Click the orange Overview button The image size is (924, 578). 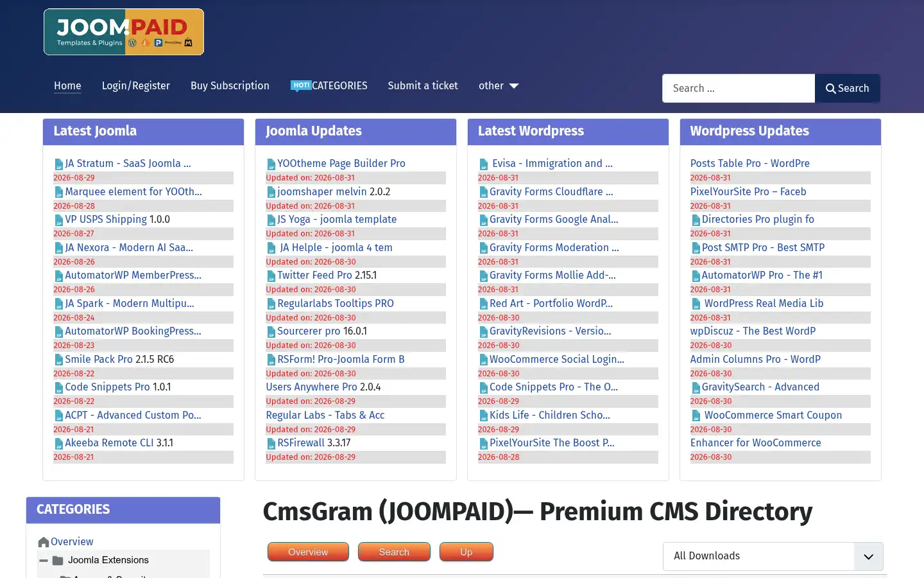pyautogui.click(x=308, y=552)
